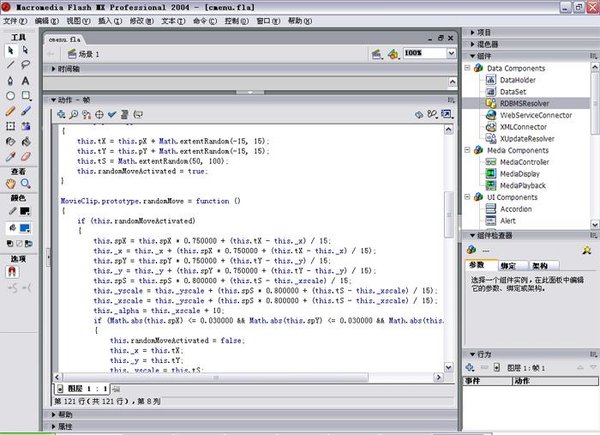Click the fill color swatch
The image size is (600, 435).
pos(24,228)
